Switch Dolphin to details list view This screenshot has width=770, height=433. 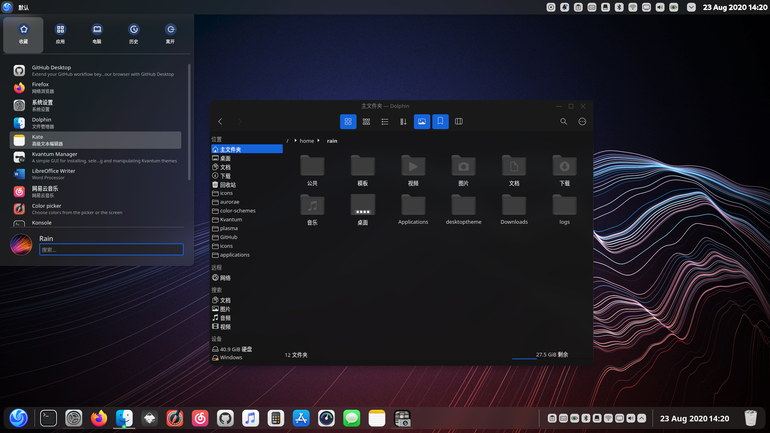point(385,121)
